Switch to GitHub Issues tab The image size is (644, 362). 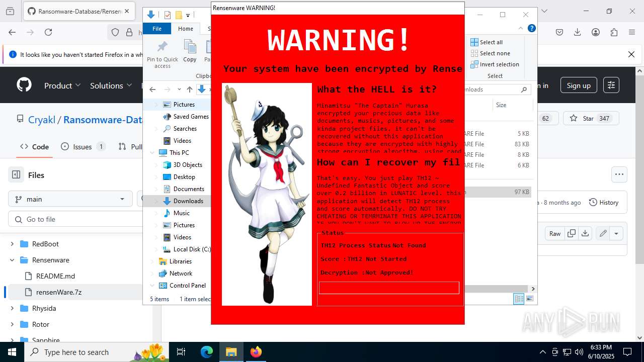84,146
